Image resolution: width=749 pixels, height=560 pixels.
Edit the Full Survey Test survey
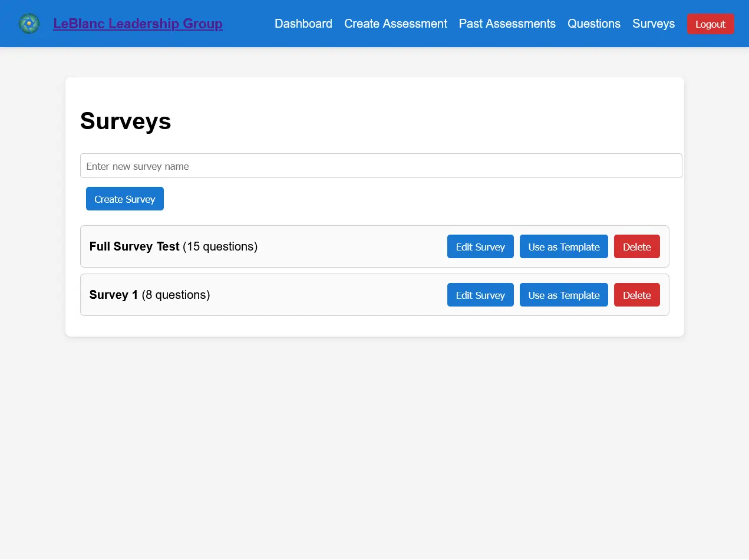point(480,246)
